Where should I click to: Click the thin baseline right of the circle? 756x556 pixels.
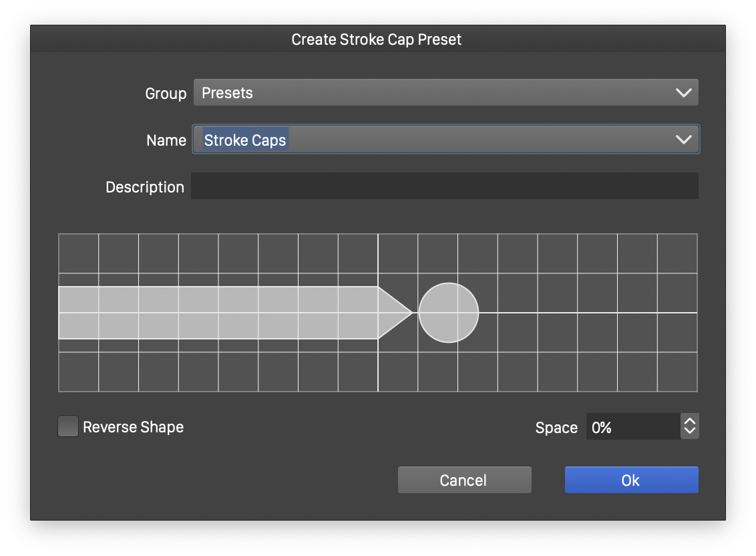click(588, 313)
